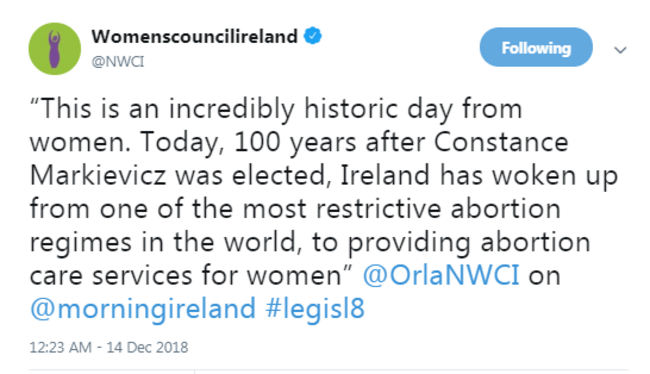Click the words "care services for women"
The image size is (650, 374).
pos(191,275)
